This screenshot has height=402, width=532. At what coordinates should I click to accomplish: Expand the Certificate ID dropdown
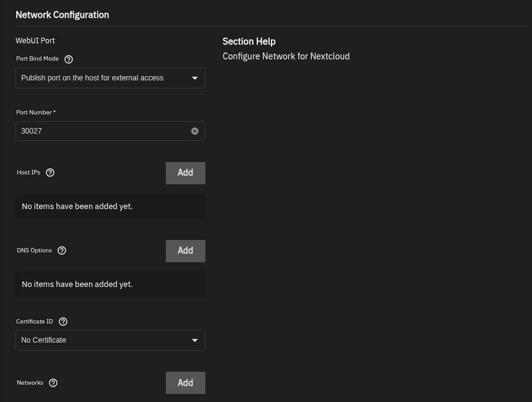pyautogui.click(x=110, y=340)
